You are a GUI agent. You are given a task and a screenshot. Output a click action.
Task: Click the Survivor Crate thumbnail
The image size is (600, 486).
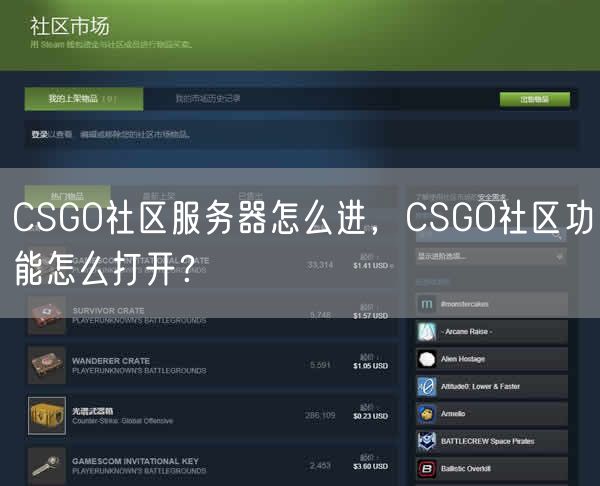[47, 315]
